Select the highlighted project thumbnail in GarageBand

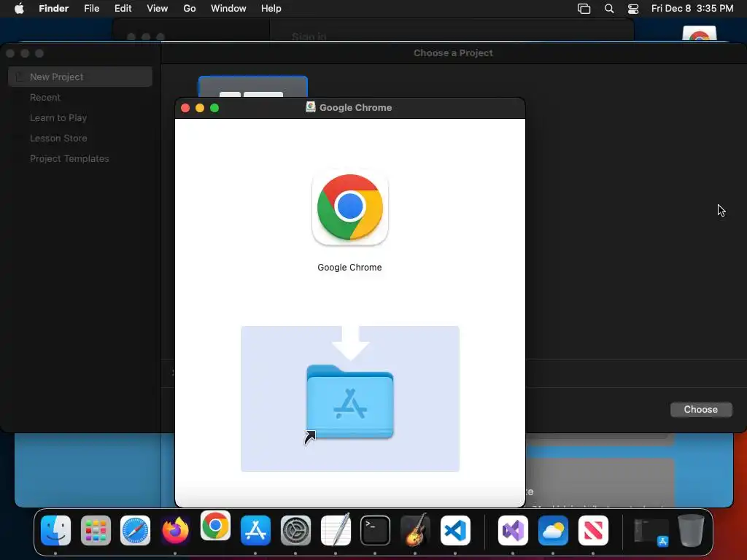(x=253, y=87)
